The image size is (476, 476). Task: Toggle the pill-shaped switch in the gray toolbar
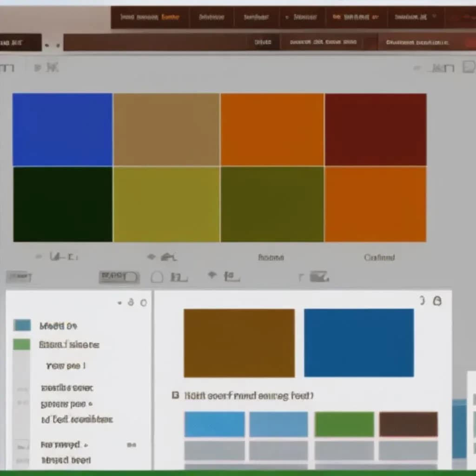coord(119,277)
